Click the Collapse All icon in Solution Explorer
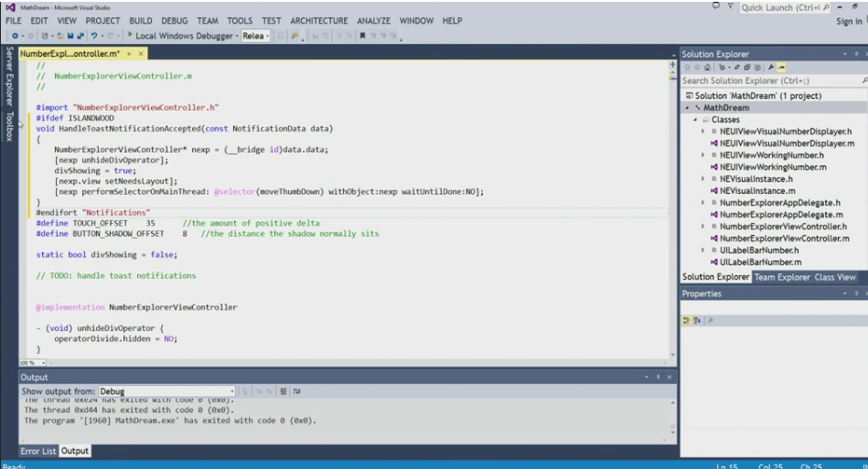The image size is (868, 469). click(749, 68)
